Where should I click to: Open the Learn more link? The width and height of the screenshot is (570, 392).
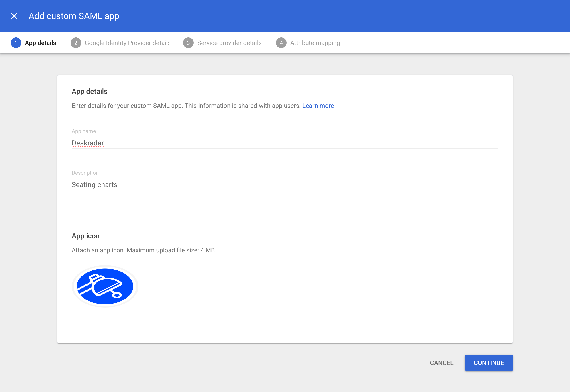[x=318, y=106]
